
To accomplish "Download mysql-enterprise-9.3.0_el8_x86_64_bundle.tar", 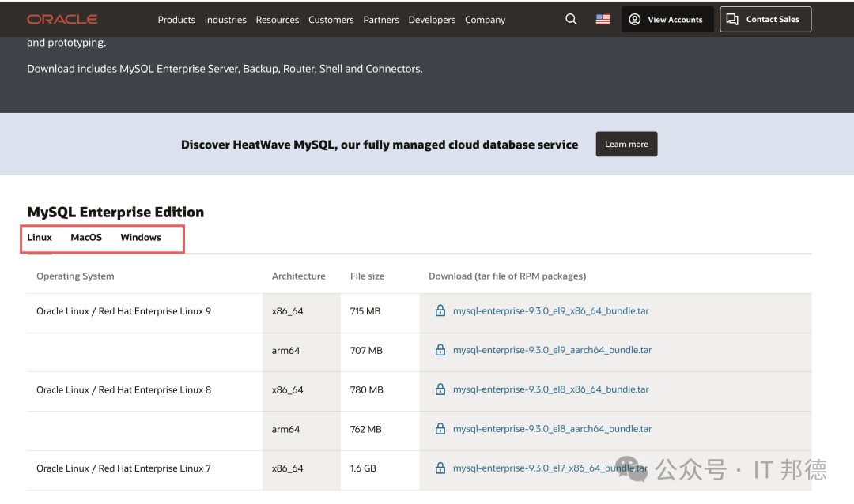I will [x=550, y=389].
